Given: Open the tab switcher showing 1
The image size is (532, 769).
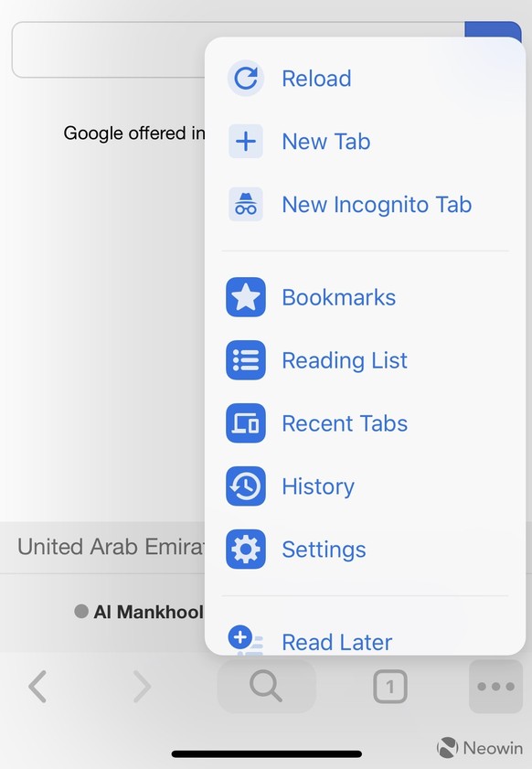Looking at the screenshot, I should (x=390, y=687).
